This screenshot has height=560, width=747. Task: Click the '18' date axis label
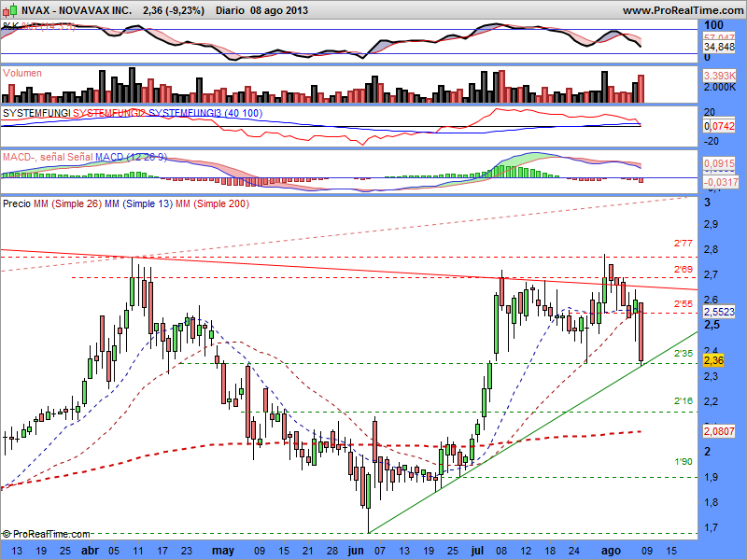click(550, 551)
